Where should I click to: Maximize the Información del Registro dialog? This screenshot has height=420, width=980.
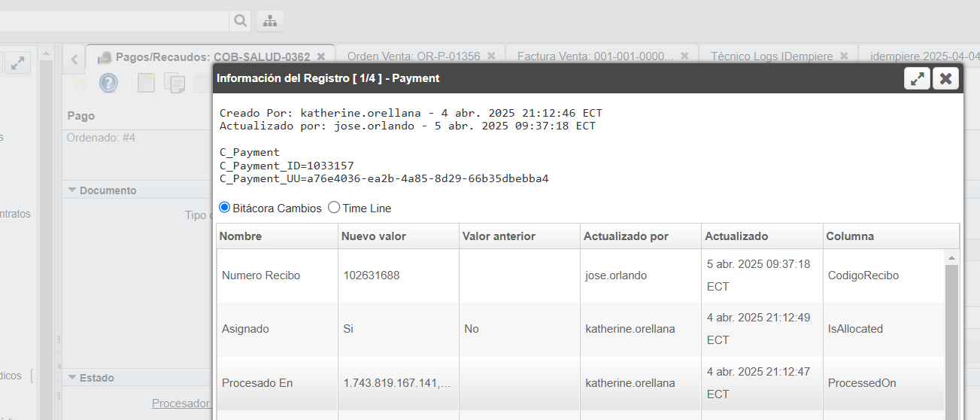[x=917, y=78]
